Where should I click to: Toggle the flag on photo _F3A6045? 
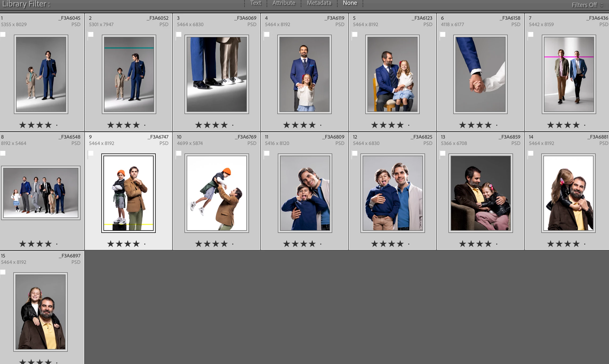(x=3, y=34)
